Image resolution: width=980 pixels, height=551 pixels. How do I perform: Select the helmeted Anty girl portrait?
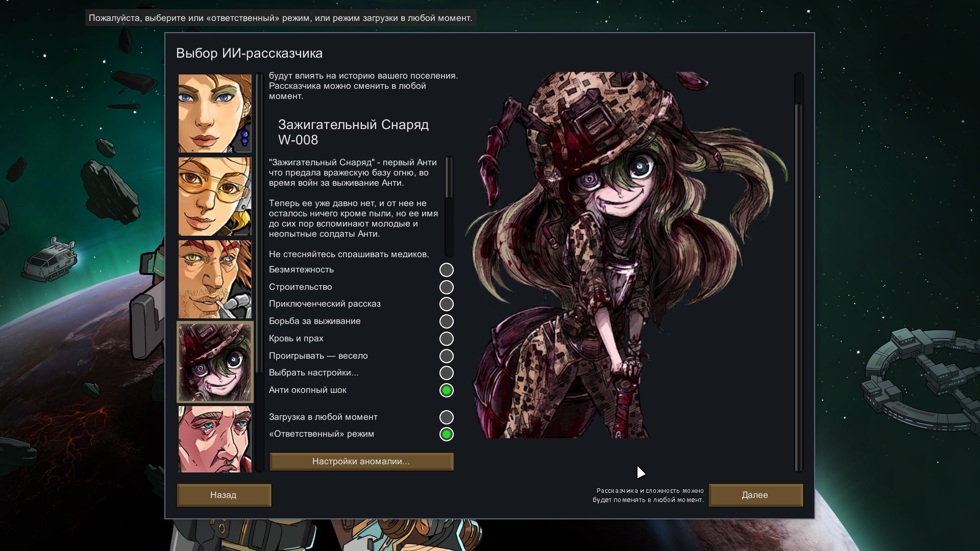tap(214, 362)
